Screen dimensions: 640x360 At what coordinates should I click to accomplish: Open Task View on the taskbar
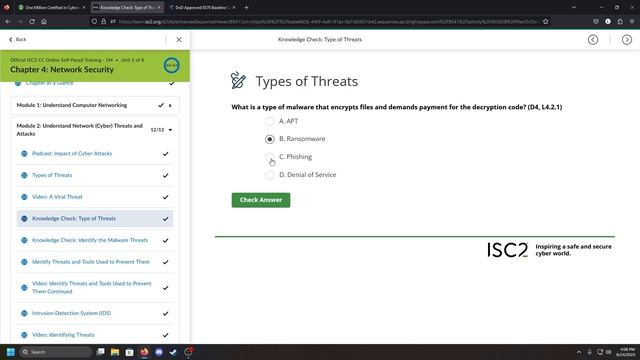pyautogui.click(x=100, y=352)
